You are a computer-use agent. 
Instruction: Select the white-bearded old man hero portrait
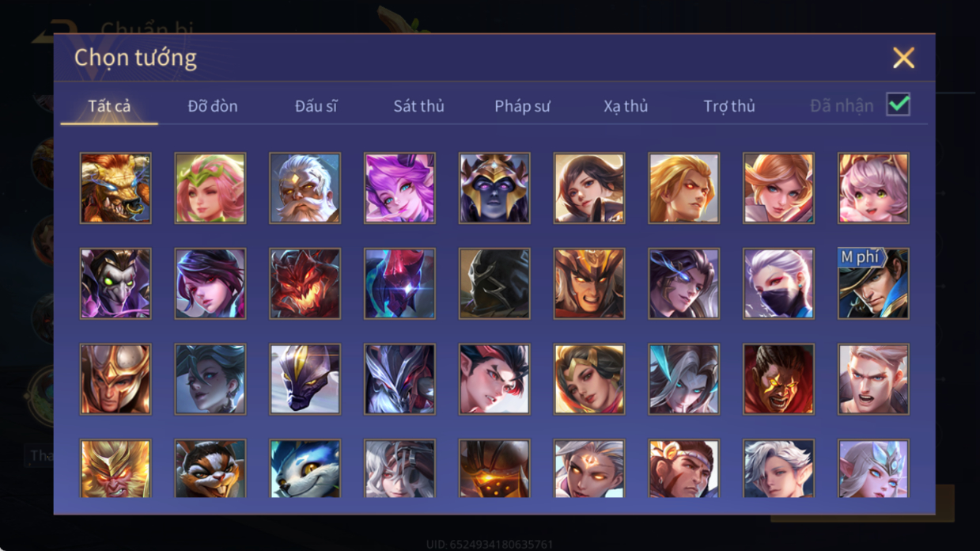(x=305, y=188)
